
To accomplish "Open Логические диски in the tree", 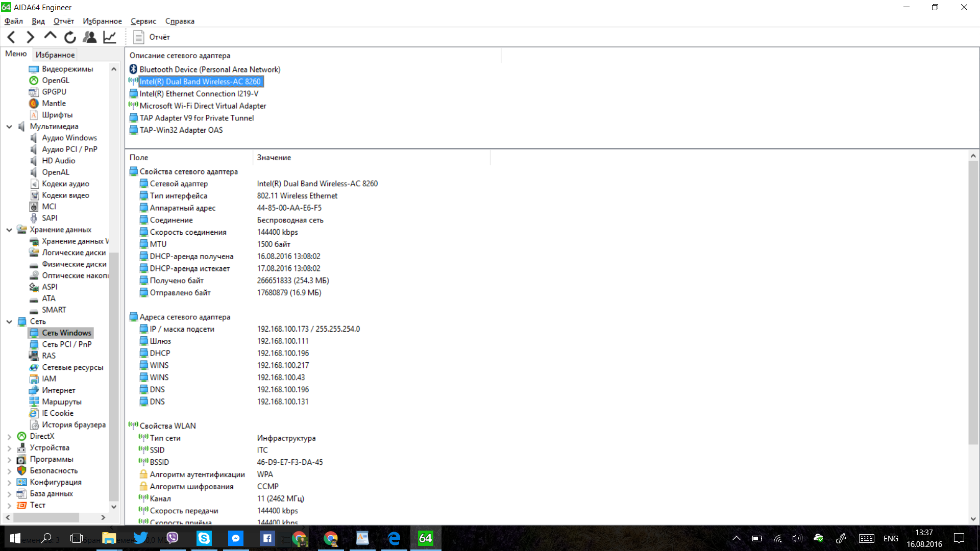I will [x=73, y=253].
